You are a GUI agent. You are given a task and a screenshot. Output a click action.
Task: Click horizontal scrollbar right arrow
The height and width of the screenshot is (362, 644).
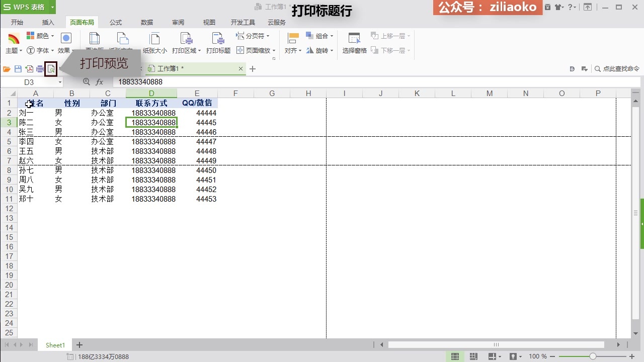[x=618, y=345]
